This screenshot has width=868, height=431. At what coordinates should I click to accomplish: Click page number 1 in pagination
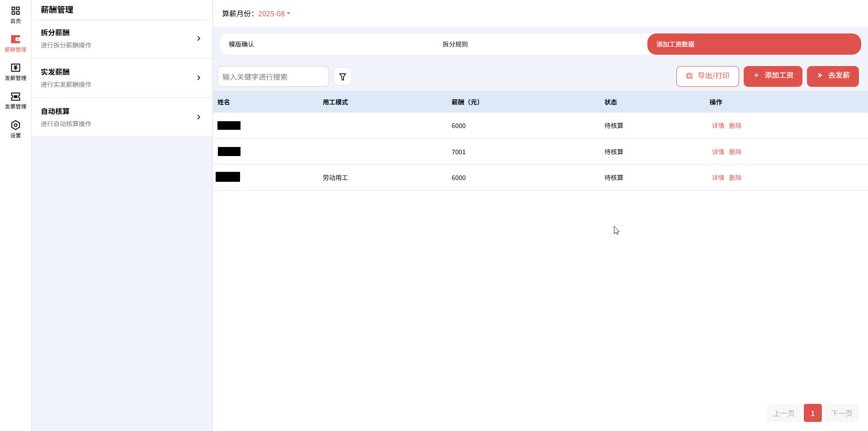pos(812,413)
